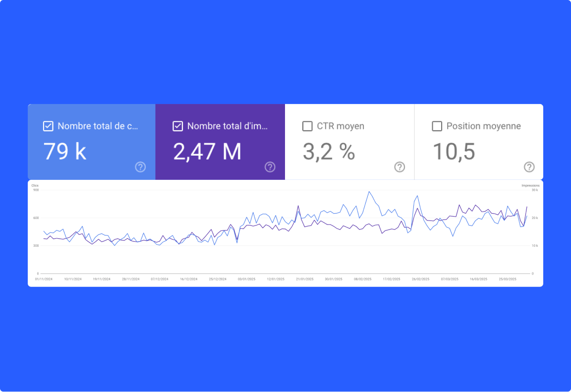
Task: Click the 03/01/2025 date label
Action: coord(246,279)
